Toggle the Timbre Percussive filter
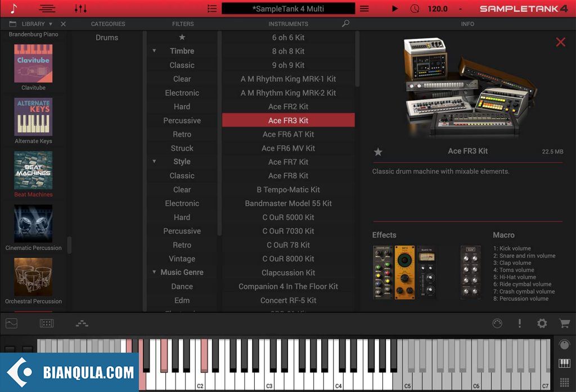576x392 pixels. tap(182, 120)
